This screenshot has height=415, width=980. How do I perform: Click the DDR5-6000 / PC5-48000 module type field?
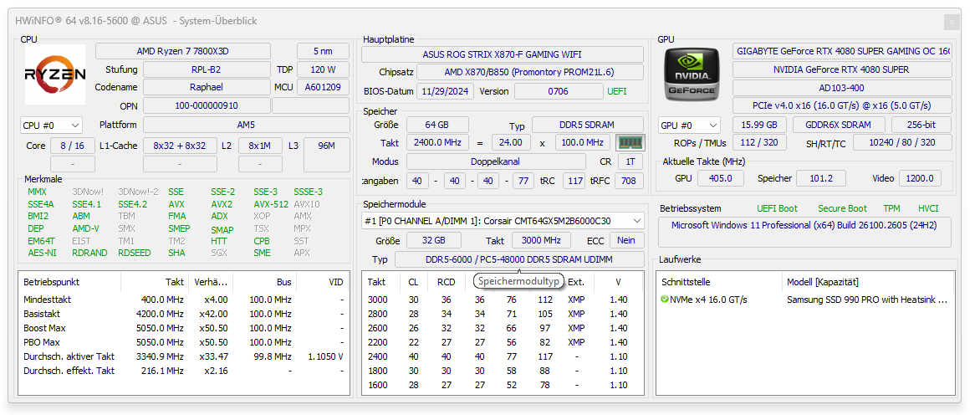click(518, 259)
